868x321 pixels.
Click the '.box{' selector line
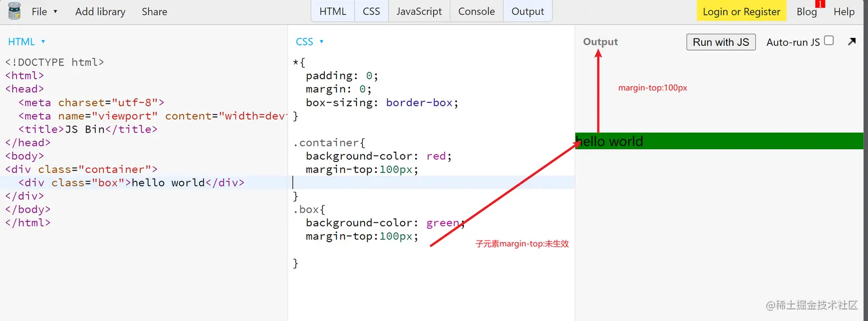(x=309, y=210)
